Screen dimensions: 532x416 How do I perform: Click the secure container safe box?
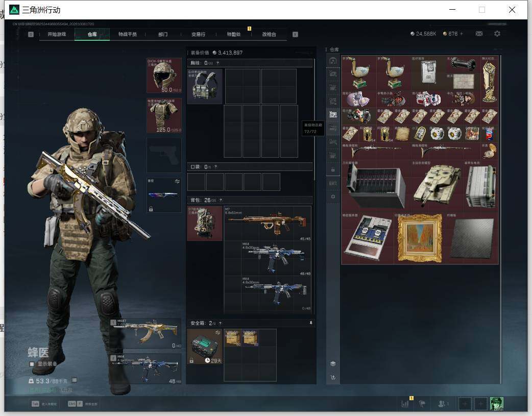(x=205, y=347)
